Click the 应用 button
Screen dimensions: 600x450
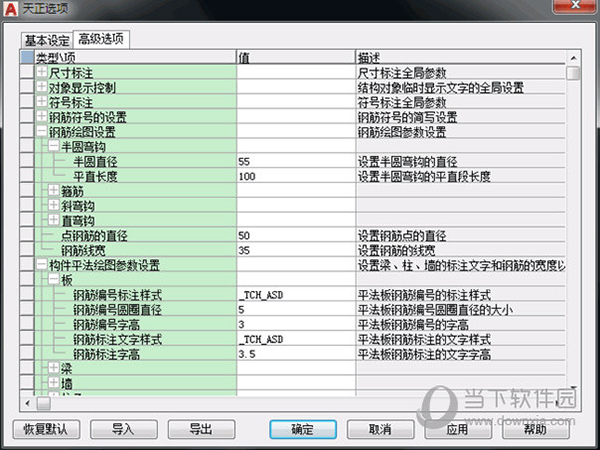(x=458, y=429)
